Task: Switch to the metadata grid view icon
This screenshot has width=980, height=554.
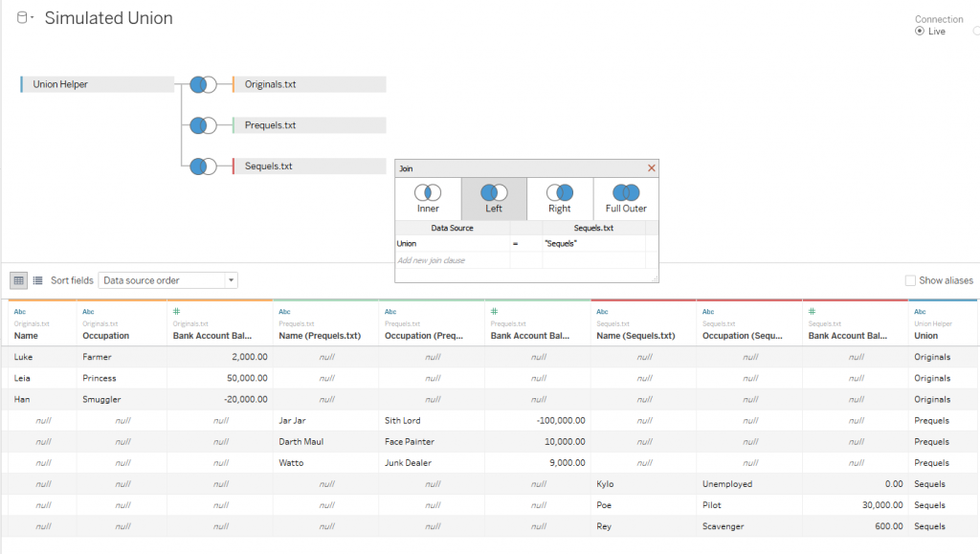Action: (36, 279)
